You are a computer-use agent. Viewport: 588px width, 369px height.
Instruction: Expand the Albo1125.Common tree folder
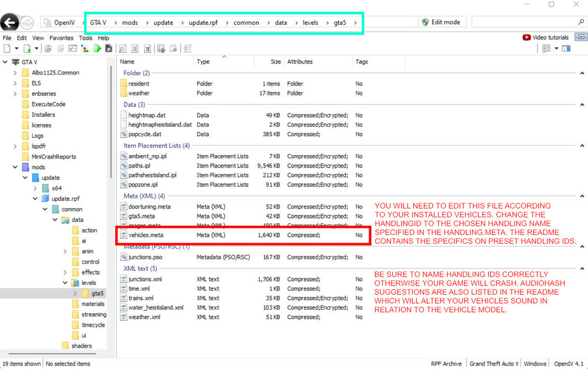(15, 73)
